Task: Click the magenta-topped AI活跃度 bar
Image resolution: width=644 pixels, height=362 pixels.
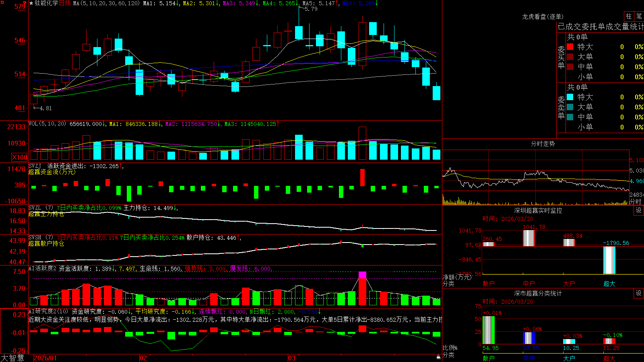Action: (362, 288)
